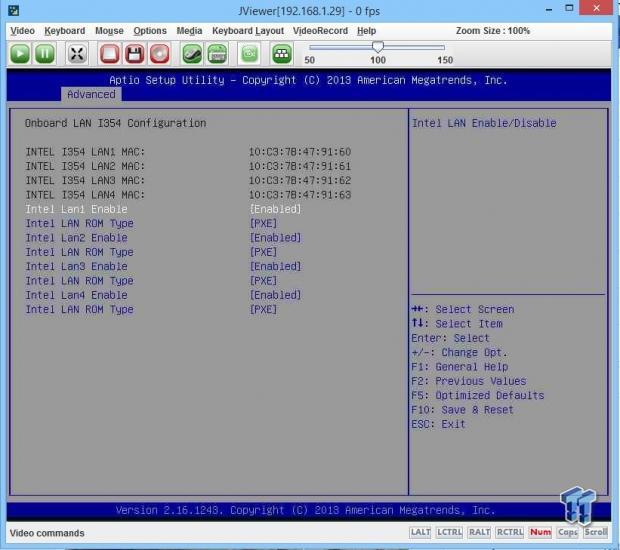The image size is (620, 550).
Task: Open the Video menu
Action: point(22,31)
